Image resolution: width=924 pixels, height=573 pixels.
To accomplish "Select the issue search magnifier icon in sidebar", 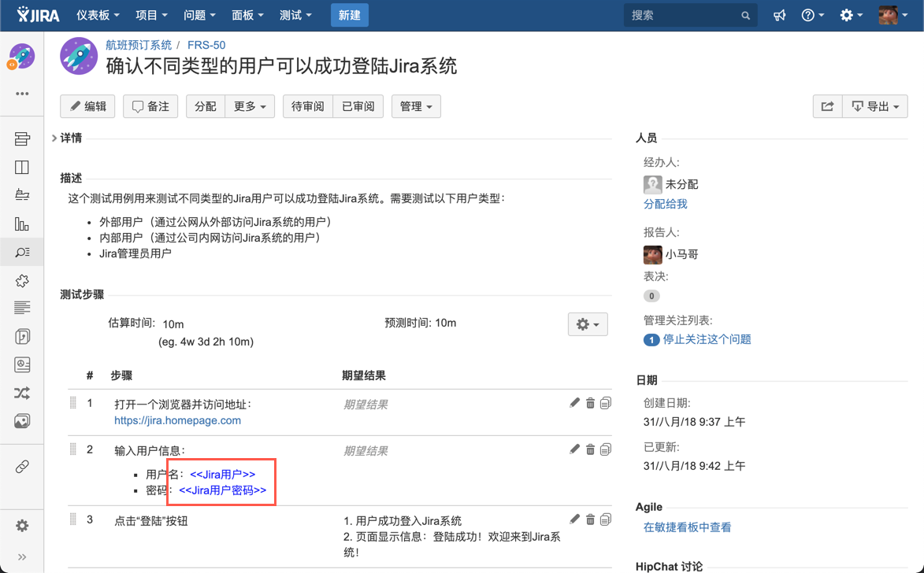I will (x=22, y=252).
